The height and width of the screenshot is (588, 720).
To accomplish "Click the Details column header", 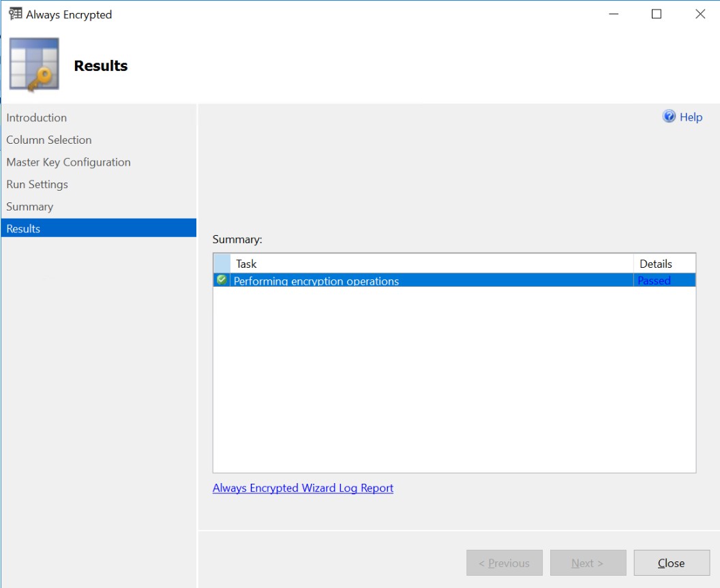I will (665, 264).
